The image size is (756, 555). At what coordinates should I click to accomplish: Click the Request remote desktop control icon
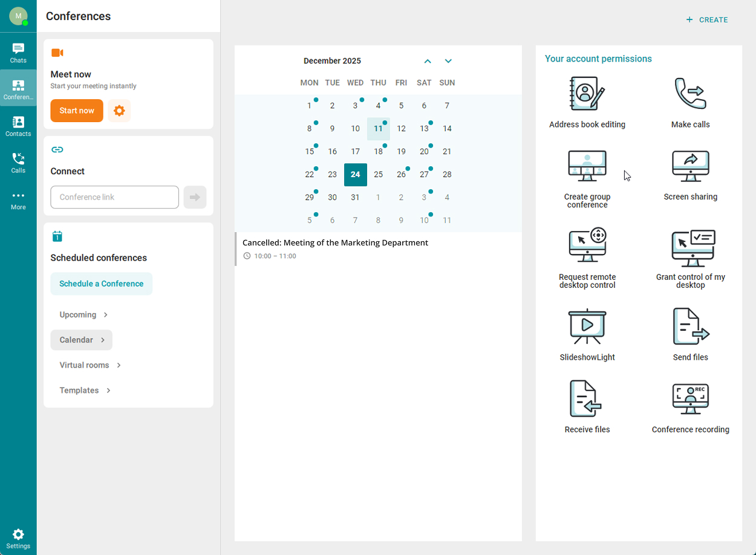click(x=587, y=245)
